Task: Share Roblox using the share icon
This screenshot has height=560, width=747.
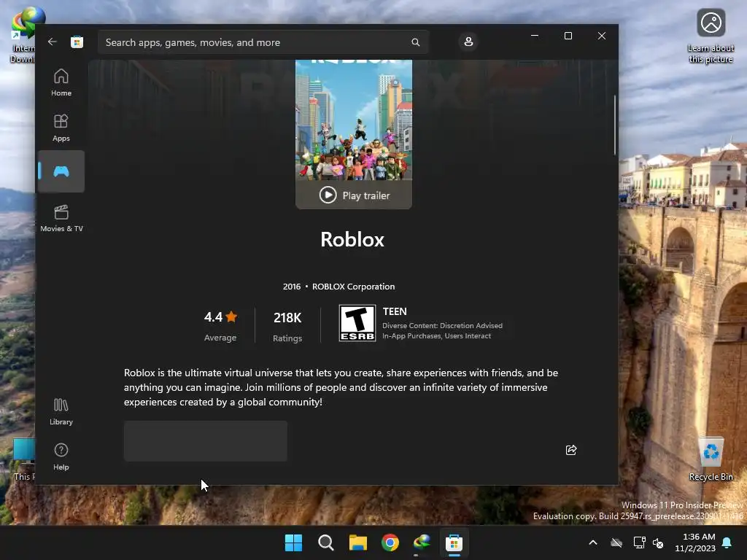Action: pyautogui.click(x=571, y=450)
